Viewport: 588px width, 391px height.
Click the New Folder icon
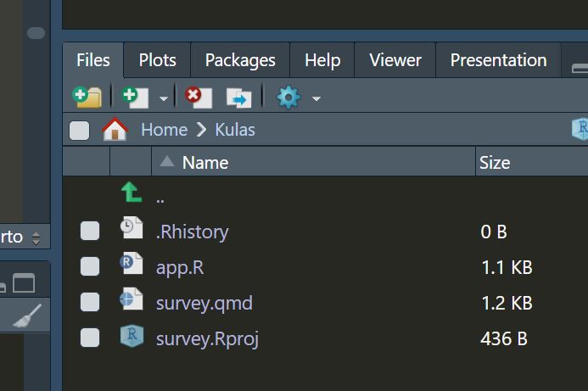tap(87, 98)
